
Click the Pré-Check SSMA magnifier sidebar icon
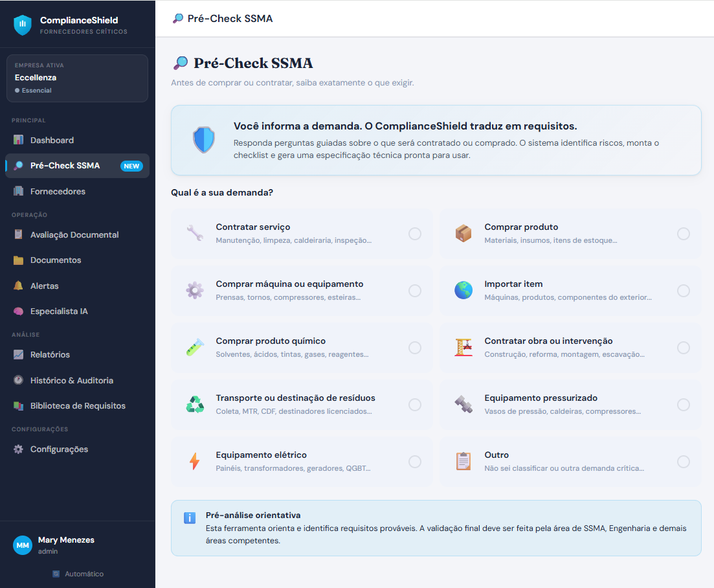(x=18, y=165)
